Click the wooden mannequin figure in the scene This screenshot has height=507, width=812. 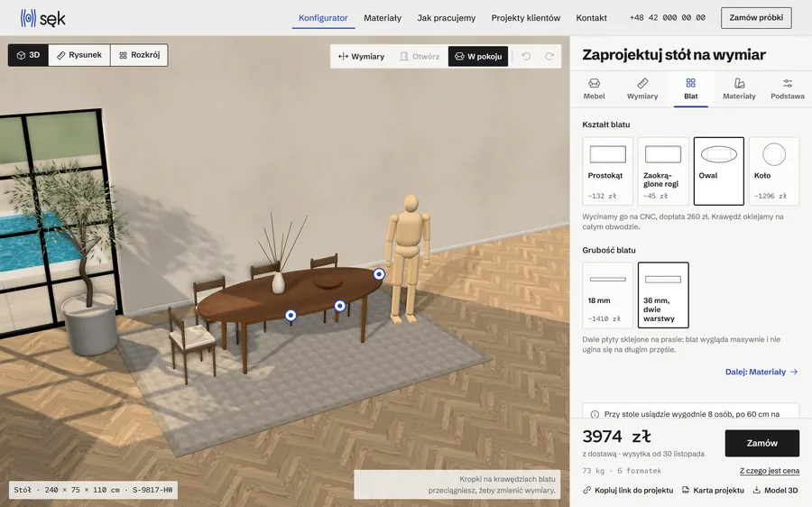point(407,259)
